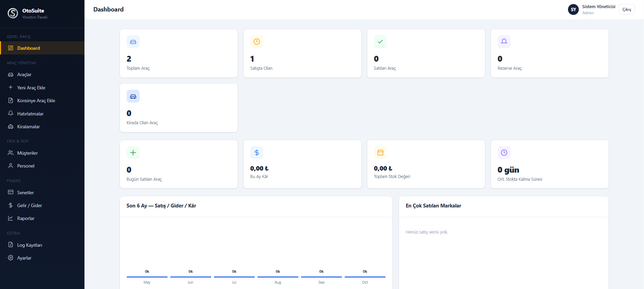644x289 pixels.
Task: Click the Bu Ay Kâr label
Action: (x=259, y=177)
